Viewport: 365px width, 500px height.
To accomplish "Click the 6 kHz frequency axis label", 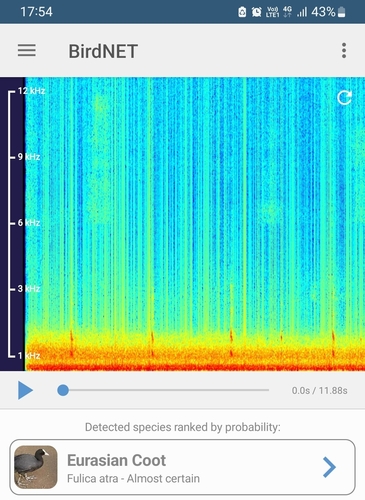I will click(x=29, y=223).
